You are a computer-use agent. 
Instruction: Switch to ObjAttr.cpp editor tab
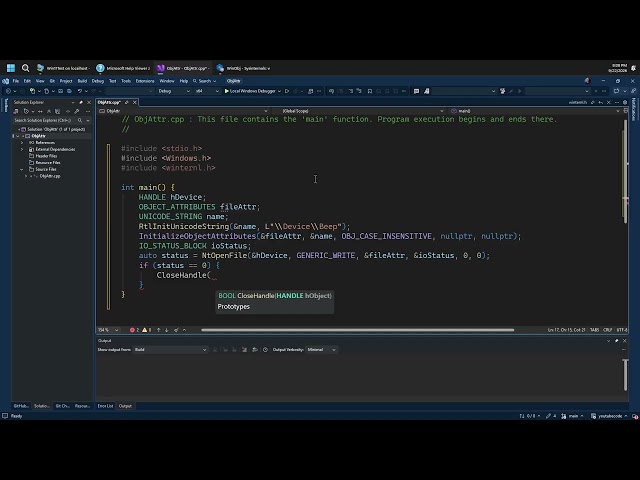coord(109,102)
